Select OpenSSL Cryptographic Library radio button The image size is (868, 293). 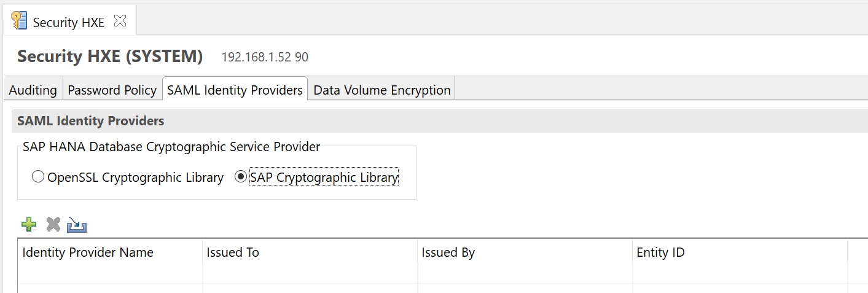(x=38, y=178)
